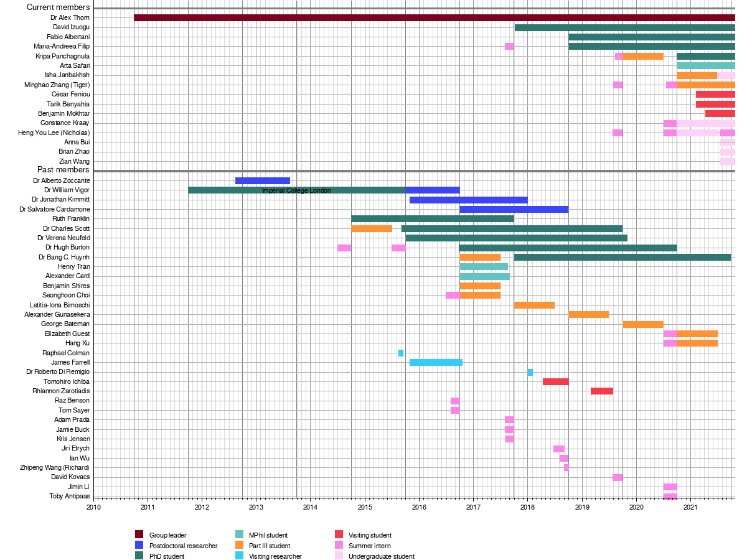This screenshot has width=747, height=560.
Task: Select the Summer intern legend swatch
Action: coord(339,546)
